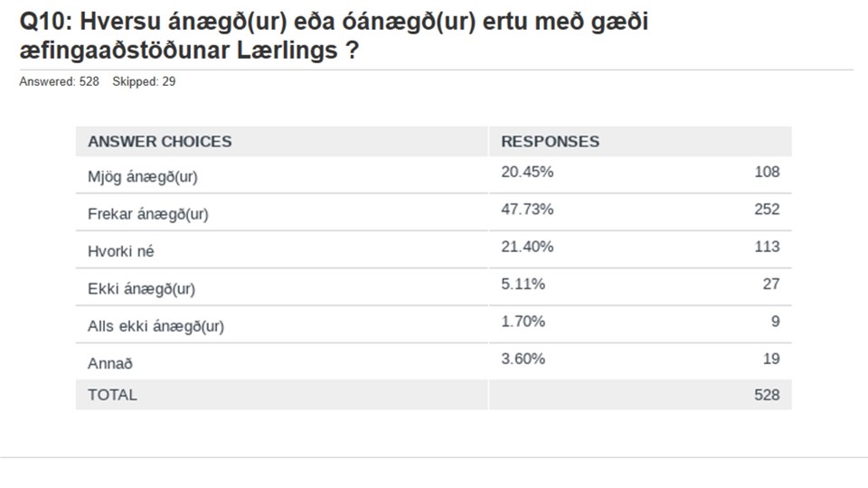This screenshot has width=868, height=488.
Task: Select the Answered: 528 label
Action: coord(60,81)
